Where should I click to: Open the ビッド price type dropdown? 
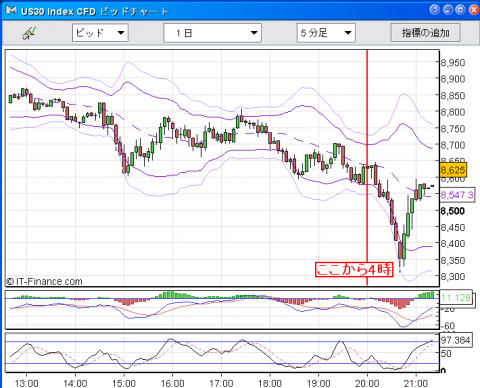tap(100, 33)
